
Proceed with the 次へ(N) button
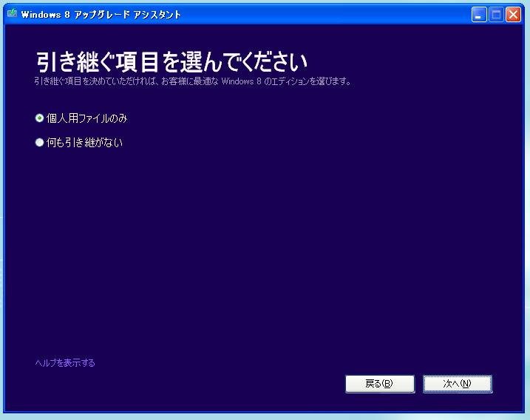click(458, 384)
